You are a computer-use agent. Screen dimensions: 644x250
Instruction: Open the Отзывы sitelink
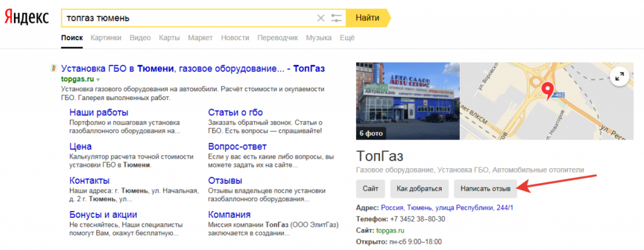(225, 181)
